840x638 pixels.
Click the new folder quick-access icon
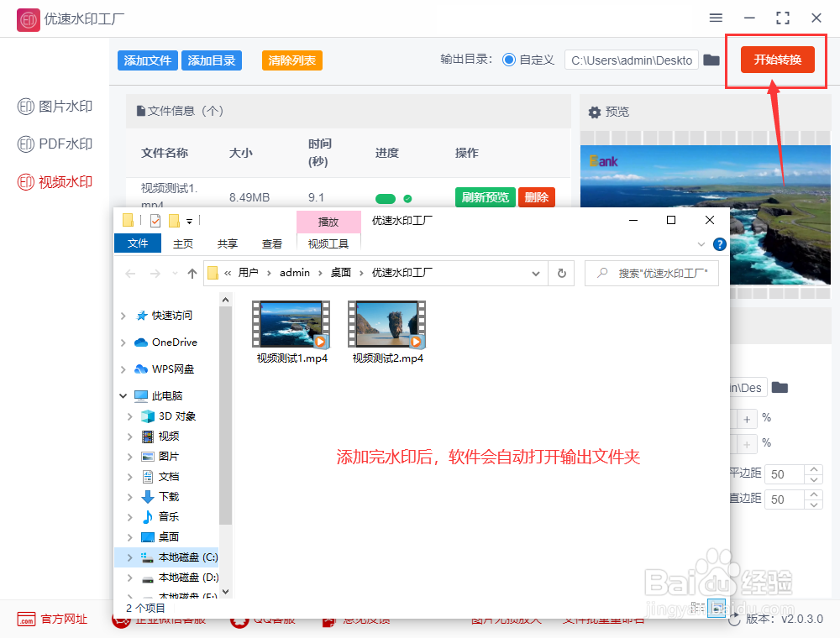pos(174,221)
